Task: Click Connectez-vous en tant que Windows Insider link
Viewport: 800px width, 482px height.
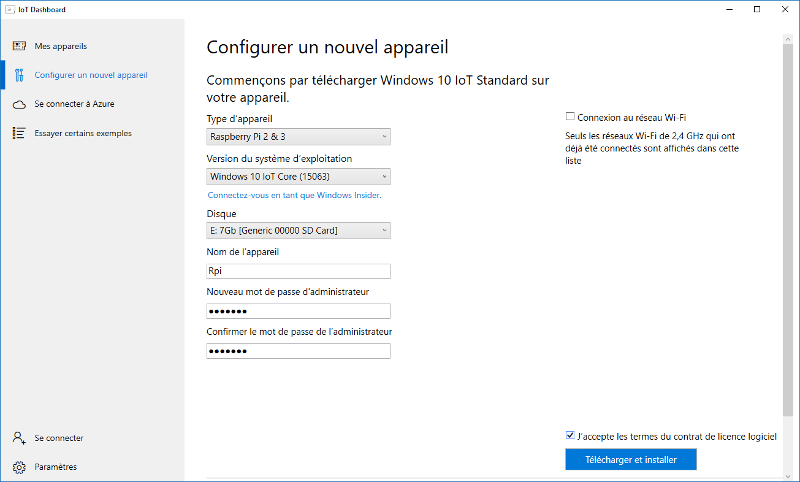Action: [294, 195]
